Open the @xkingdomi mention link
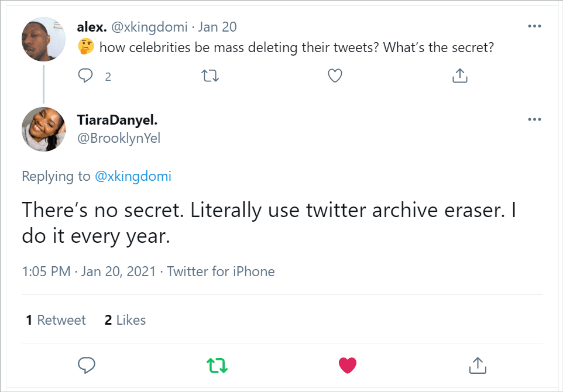Image resolution: width=563 pixels, height=392 pixels. tap(133, 176)
